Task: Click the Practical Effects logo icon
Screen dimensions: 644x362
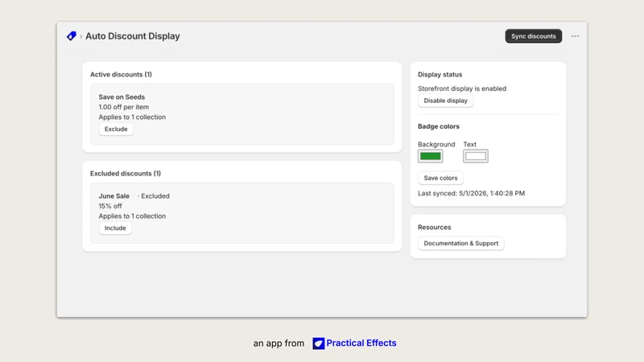Action: coord(318,343)
